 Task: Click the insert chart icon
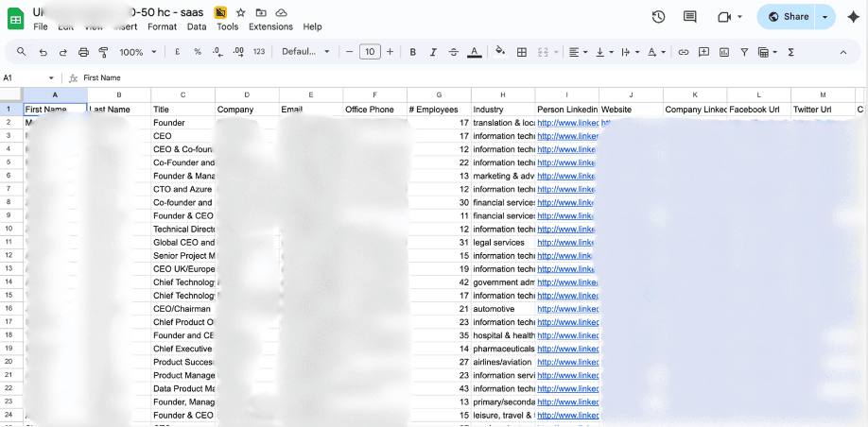click(x=724, y=52)
